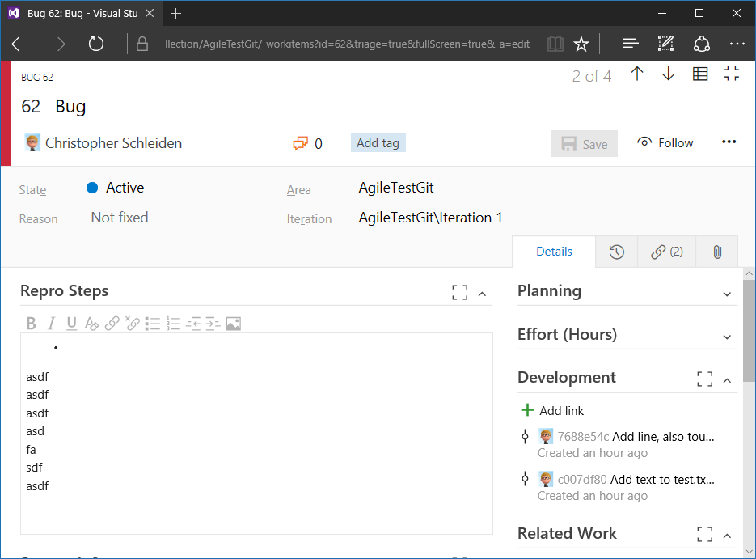
Task: Open the discussion comments icon
Action: point(300,143)
